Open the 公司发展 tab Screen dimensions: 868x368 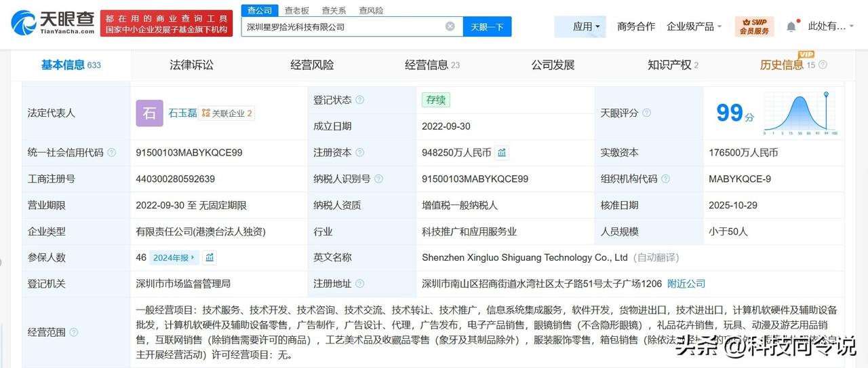click(x=553, y=65)
